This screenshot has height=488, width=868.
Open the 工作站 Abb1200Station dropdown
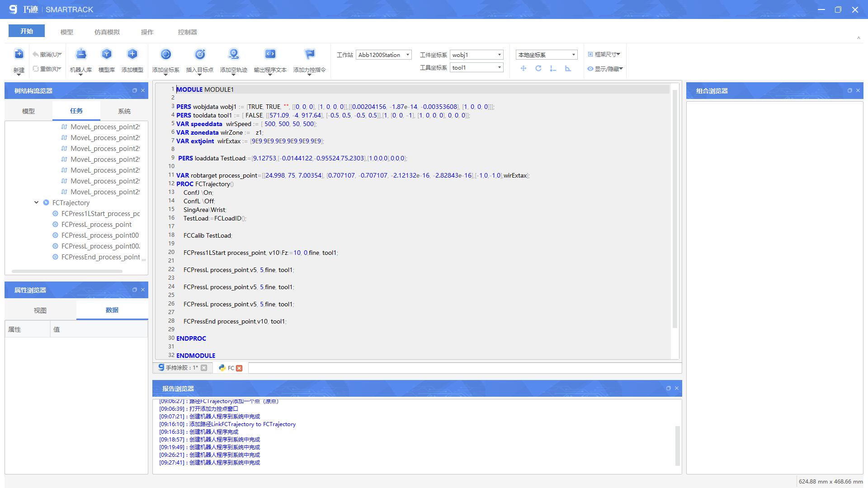[x=384, y=55]
